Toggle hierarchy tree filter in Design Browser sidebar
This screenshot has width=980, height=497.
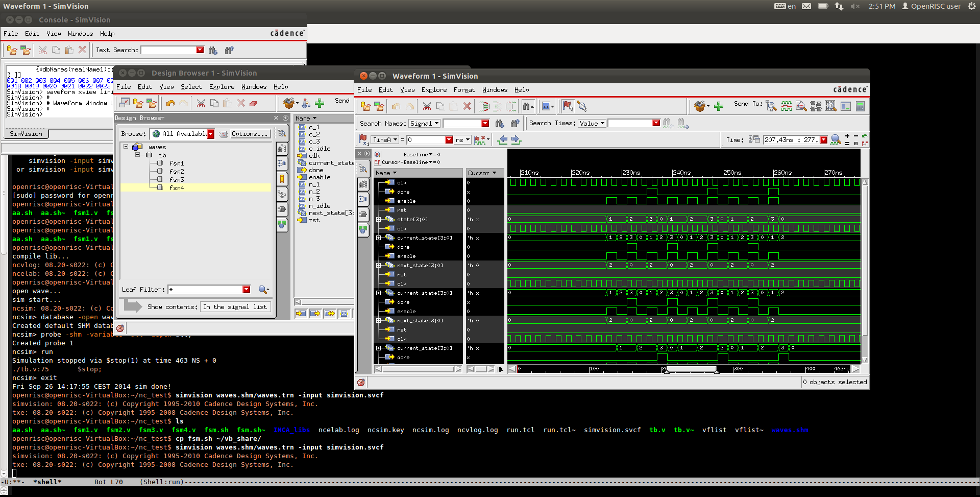tap(282, 194)
